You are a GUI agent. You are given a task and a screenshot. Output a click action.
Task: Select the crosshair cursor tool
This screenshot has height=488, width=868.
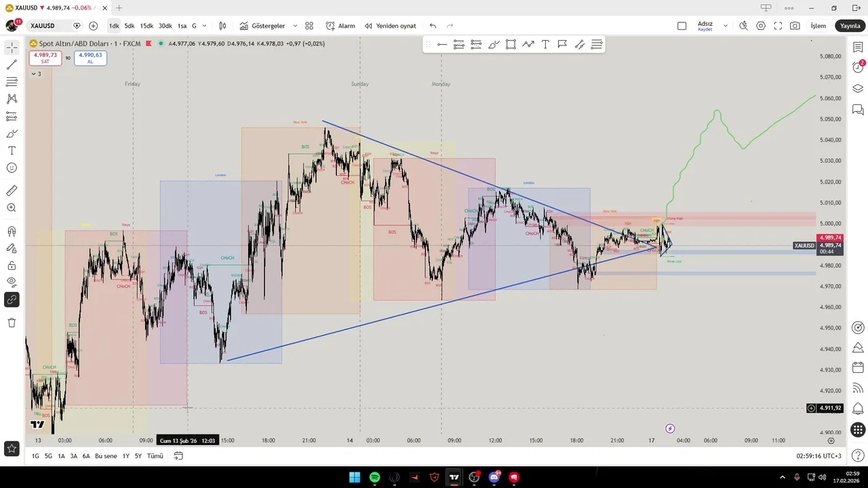click(12, 47)
